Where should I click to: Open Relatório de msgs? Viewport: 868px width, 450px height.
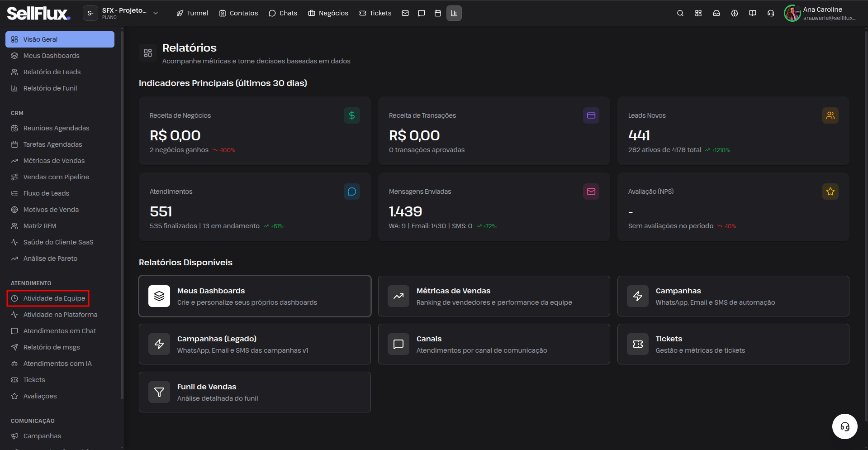pyautogui.click(x=60, y=347)
